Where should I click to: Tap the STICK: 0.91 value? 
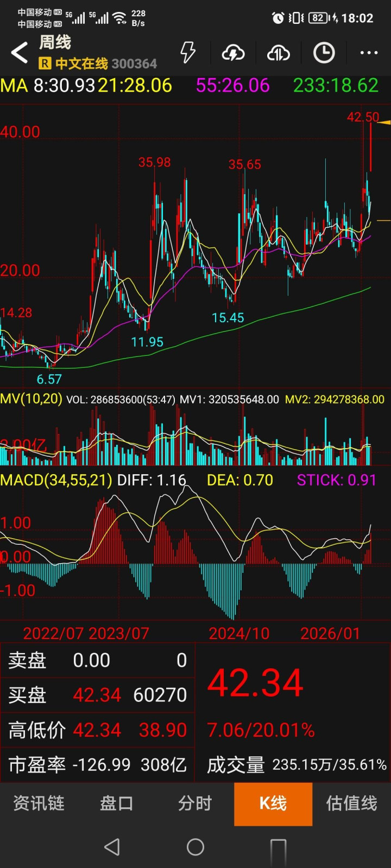click(x=337, y=480)
